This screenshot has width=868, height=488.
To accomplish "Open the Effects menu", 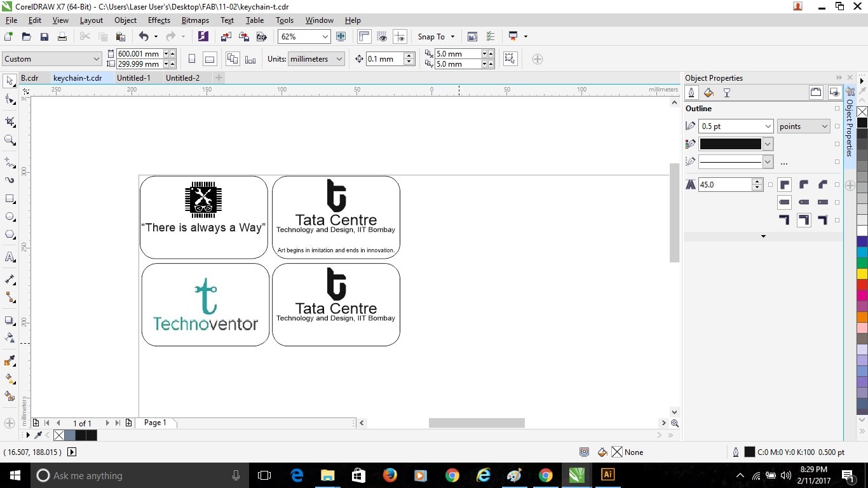I will [x=159, y=20].
